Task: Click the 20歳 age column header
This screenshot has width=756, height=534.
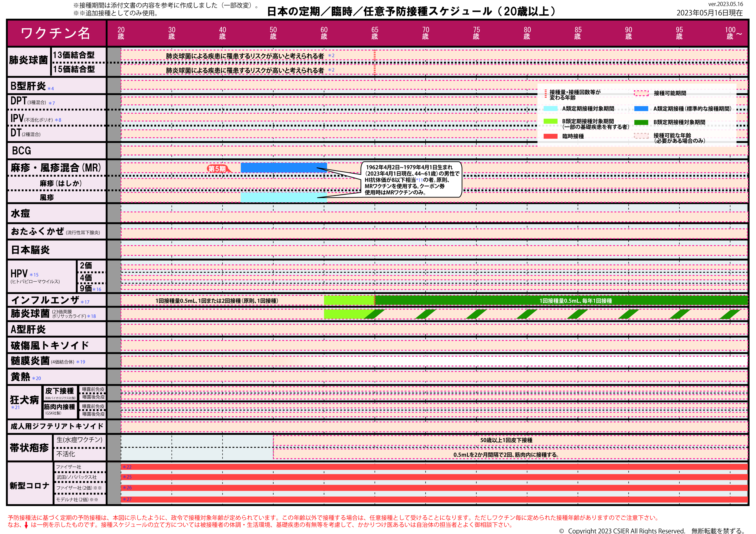Action: coord(121,33)
